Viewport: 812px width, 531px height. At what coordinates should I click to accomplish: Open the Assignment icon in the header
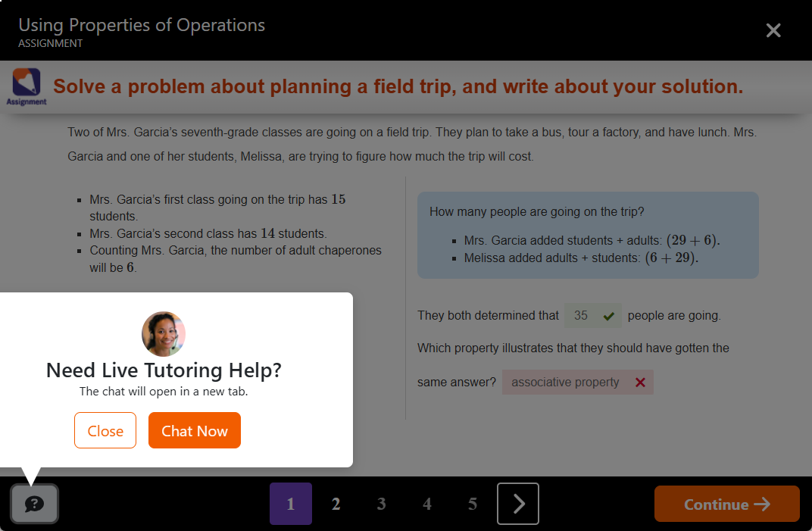click(27, 86)
